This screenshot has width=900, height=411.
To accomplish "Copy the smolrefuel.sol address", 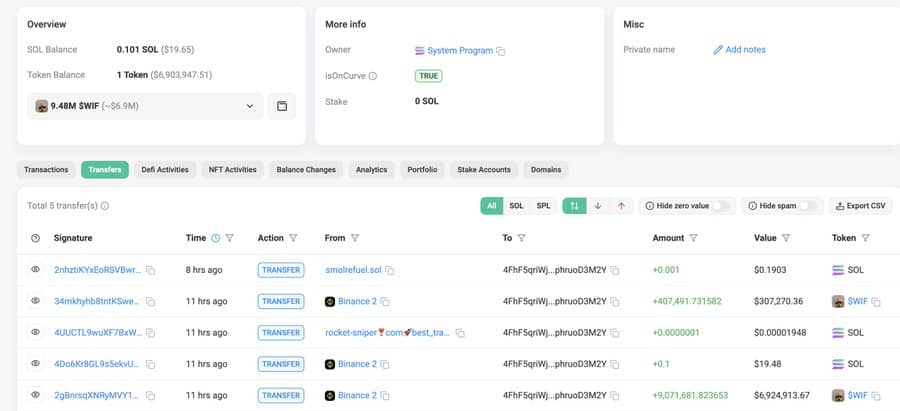I will coord(390,271).
